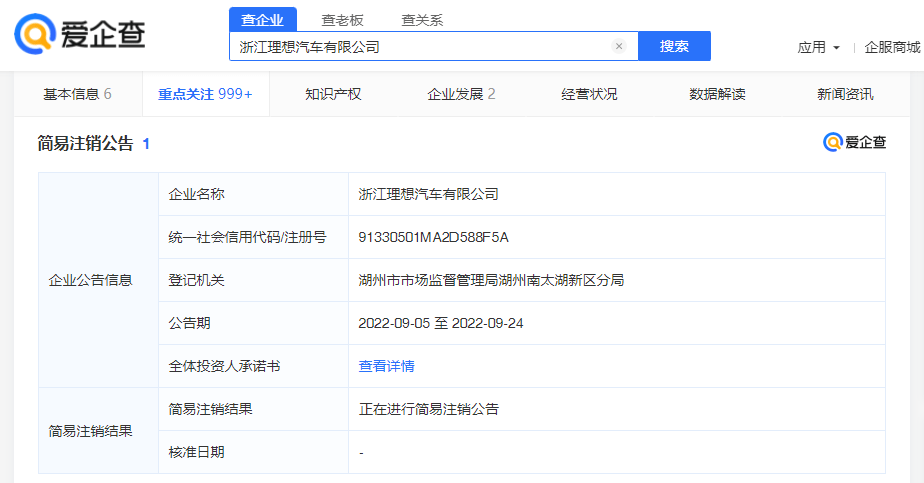924x483 pixels.
Task: Select credit code 91330501MA2D588F5A
Action: point(433,237)
